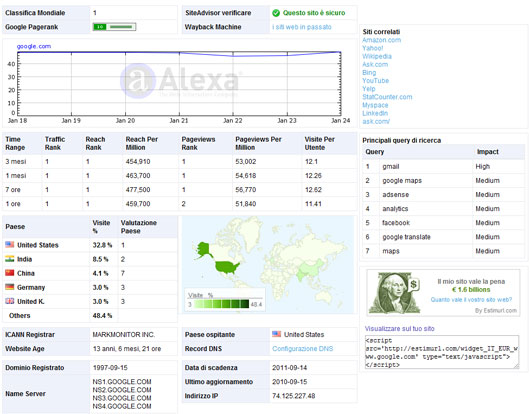Viewport: 530px width, 414px height.
Task: Click the United K. flag icon
Action: (x=9, y=301)
